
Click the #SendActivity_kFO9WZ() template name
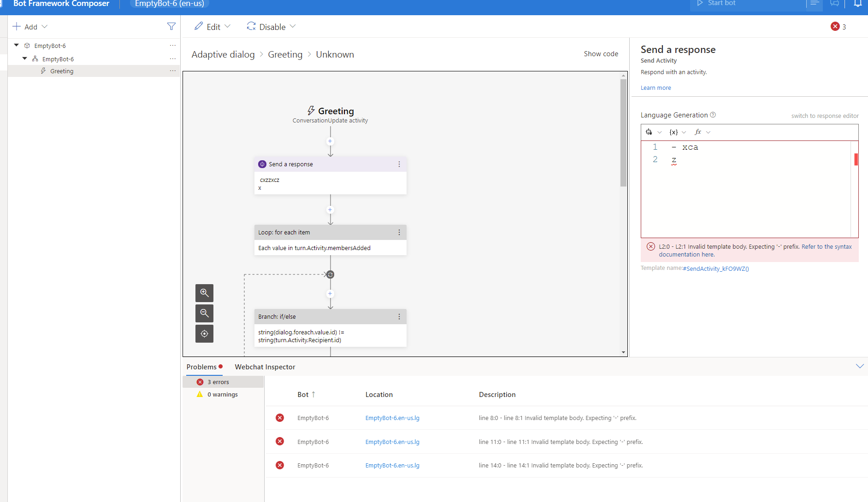[x=715, y=269]
